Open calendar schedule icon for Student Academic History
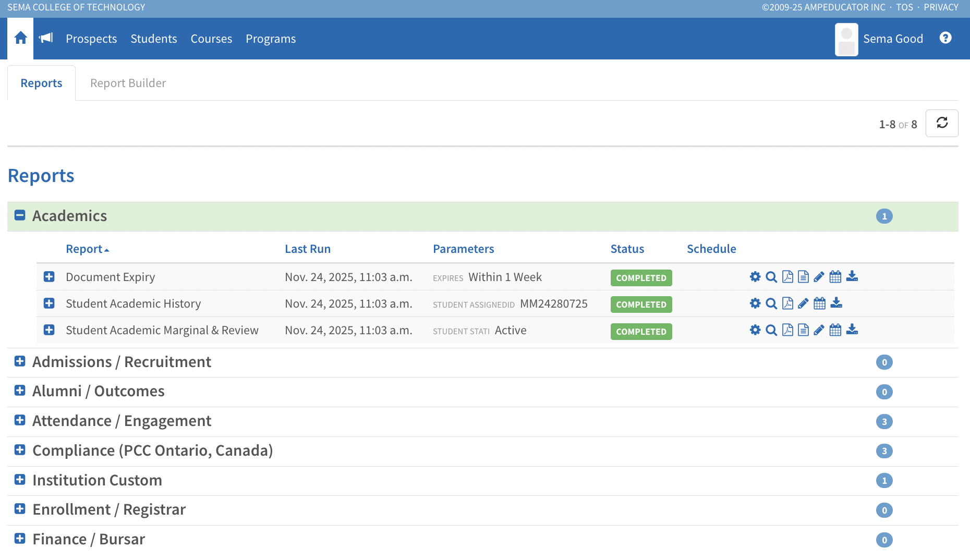Screen dimensions: 970x560 tap(819, 303)
